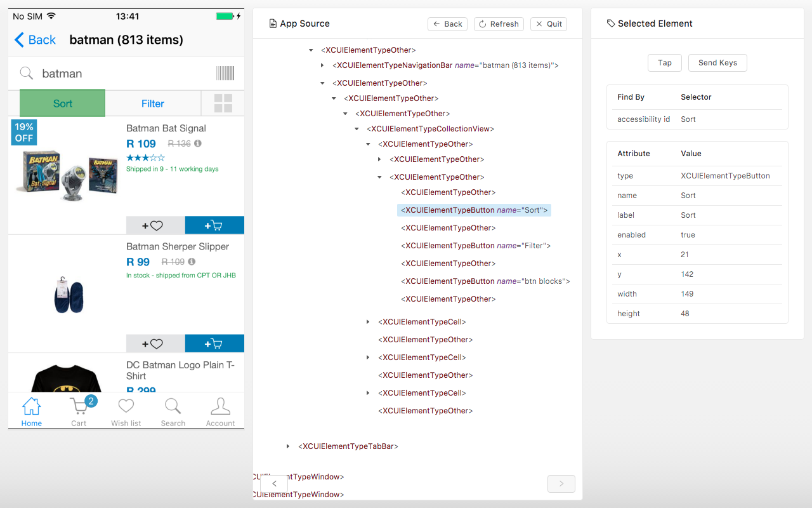Expand the first XCUIElementTypeCell node
Image resolution: width=812 pixels, height=508 pixels.
click(368, 322)
